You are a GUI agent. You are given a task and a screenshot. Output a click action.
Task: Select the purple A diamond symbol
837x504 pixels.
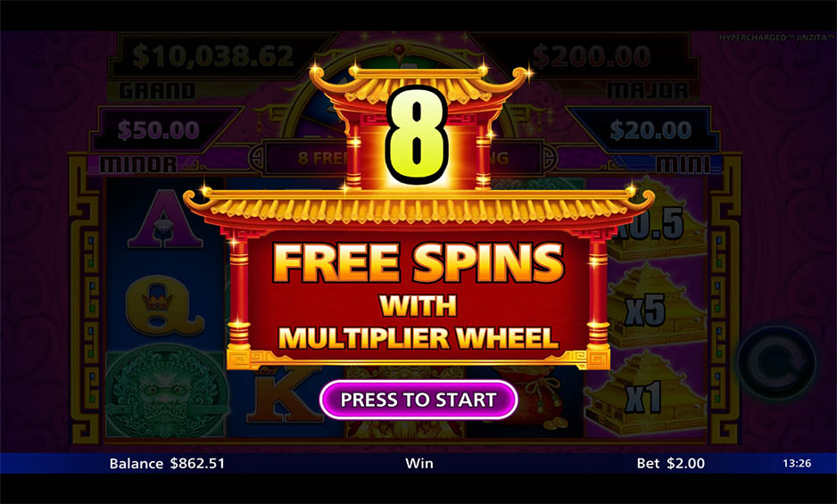point(164,219)
